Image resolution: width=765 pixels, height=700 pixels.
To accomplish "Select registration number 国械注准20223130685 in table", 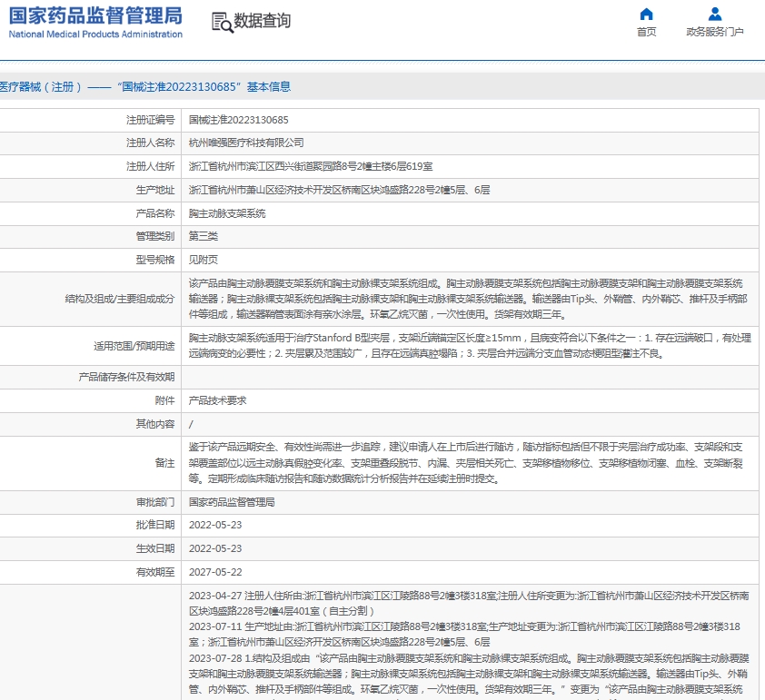I will 239,120.
